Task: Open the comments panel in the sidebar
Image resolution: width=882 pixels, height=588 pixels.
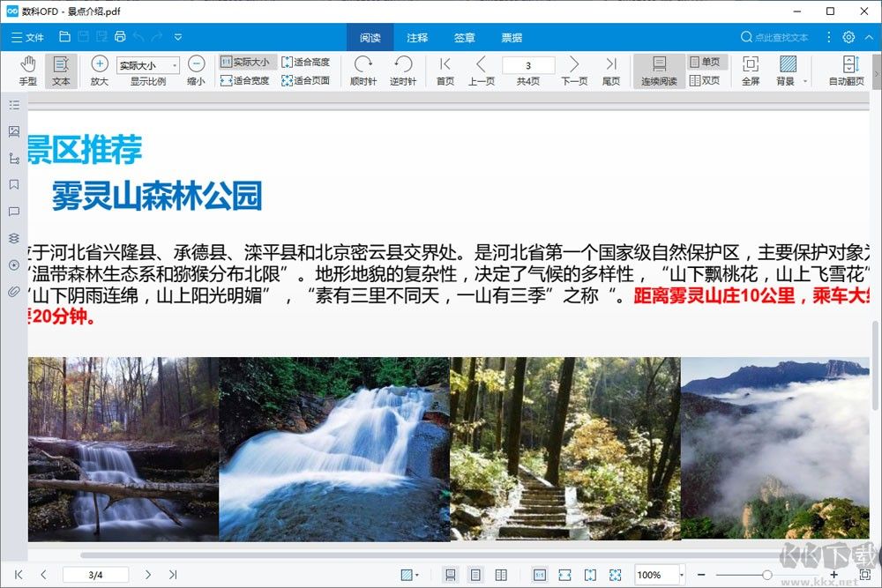Action: pos(13,212)
